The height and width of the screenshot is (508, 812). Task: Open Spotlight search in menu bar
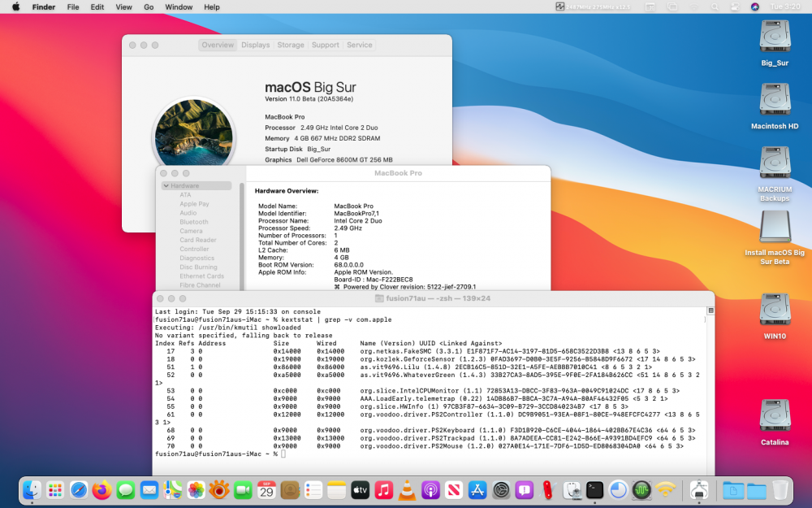pos(715,7)
